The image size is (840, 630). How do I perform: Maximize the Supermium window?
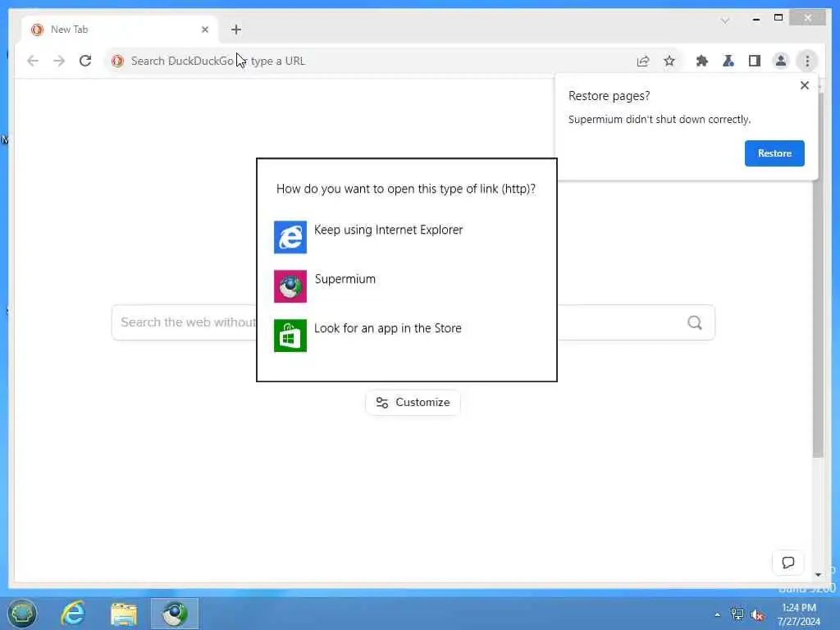click(x=778, y=18)
